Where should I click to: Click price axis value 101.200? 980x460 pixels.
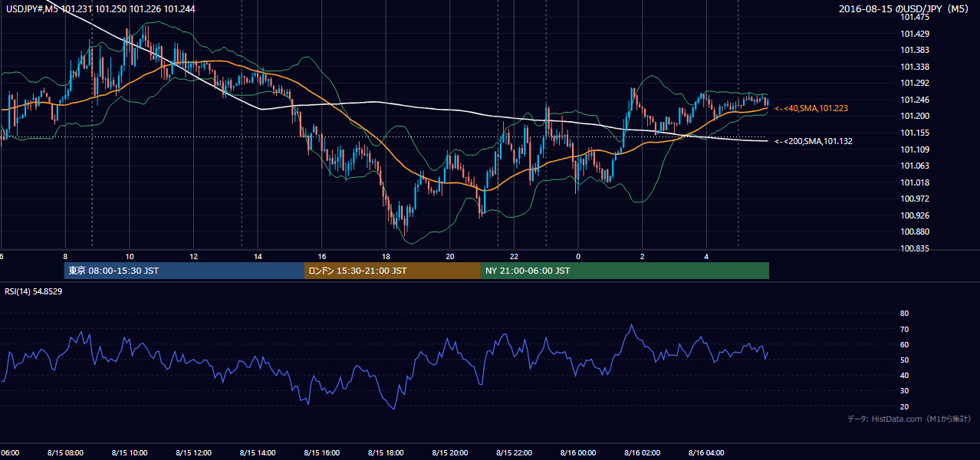pos(915,117)
